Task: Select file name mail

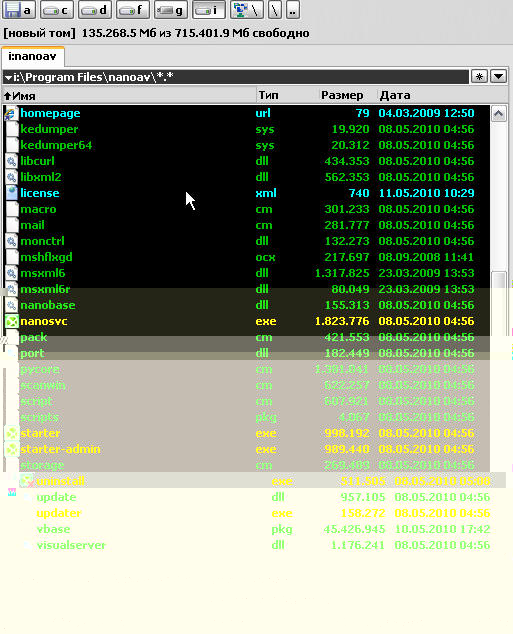Action: [32, 225]
